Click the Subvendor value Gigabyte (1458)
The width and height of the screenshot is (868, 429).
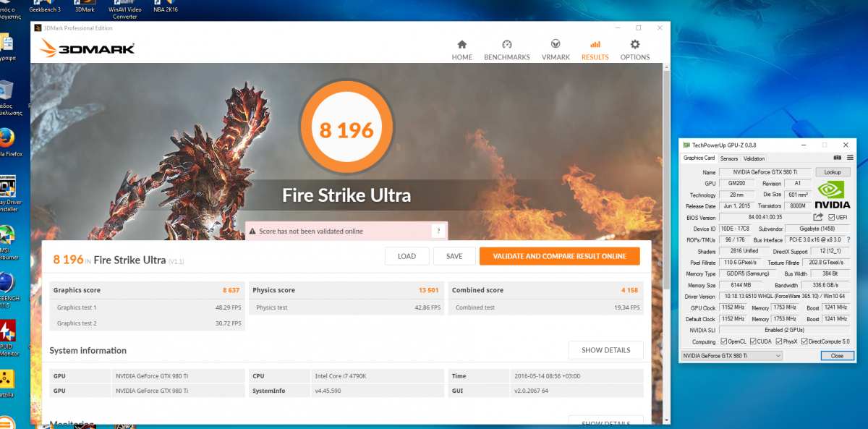click(819, 229)
